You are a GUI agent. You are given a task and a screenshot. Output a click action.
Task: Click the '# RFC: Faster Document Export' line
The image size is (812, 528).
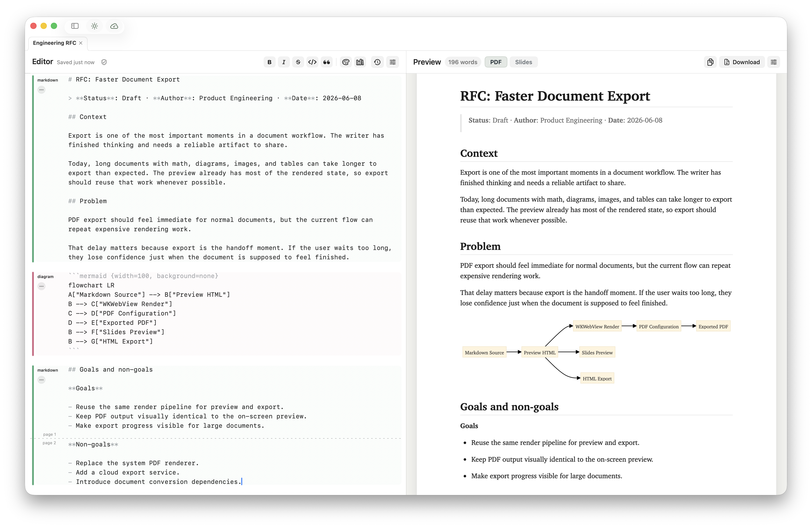tap(124, 80)
